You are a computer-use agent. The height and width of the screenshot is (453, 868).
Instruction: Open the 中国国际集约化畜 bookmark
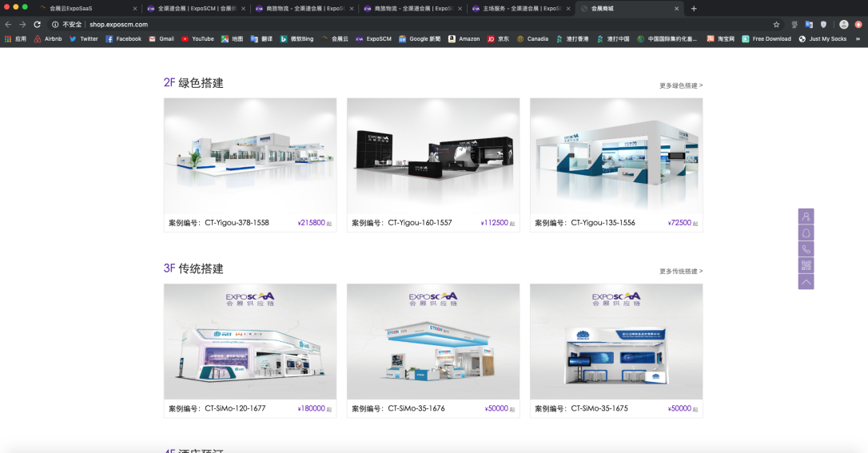[x=667, y=38]
